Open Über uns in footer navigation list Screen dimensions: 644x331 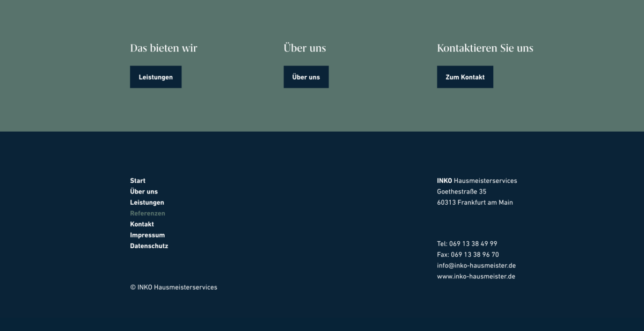(x=144, y=191)
